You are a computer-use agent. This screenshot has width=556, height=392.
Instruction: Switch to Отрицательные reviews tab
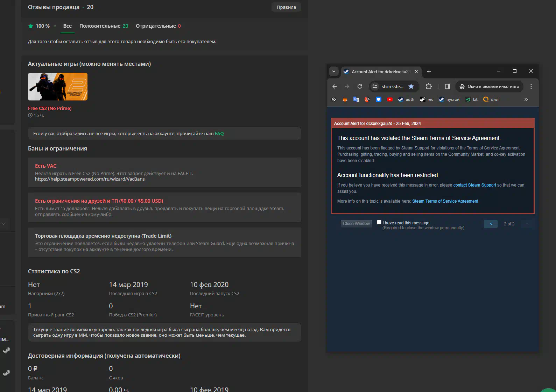pos(158,26)
